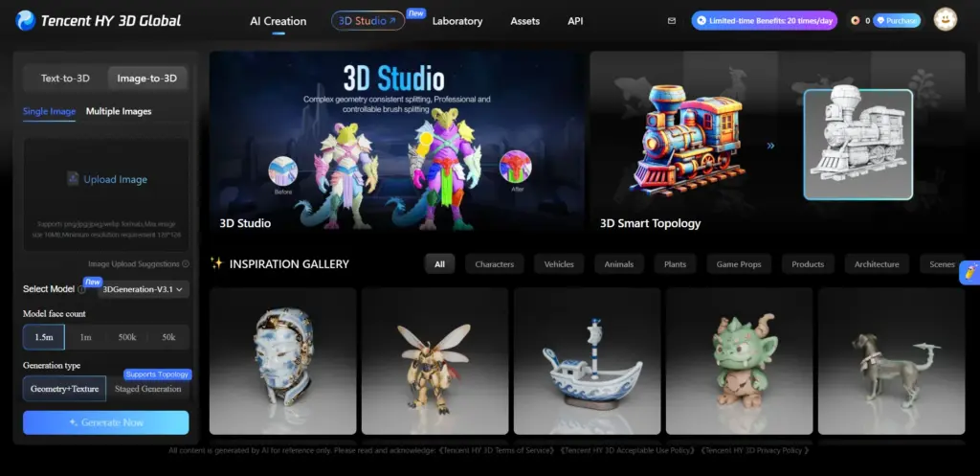Screen dimensions: 980x476
Task: Select 1.5m model face count
Action: pos(44,337)
